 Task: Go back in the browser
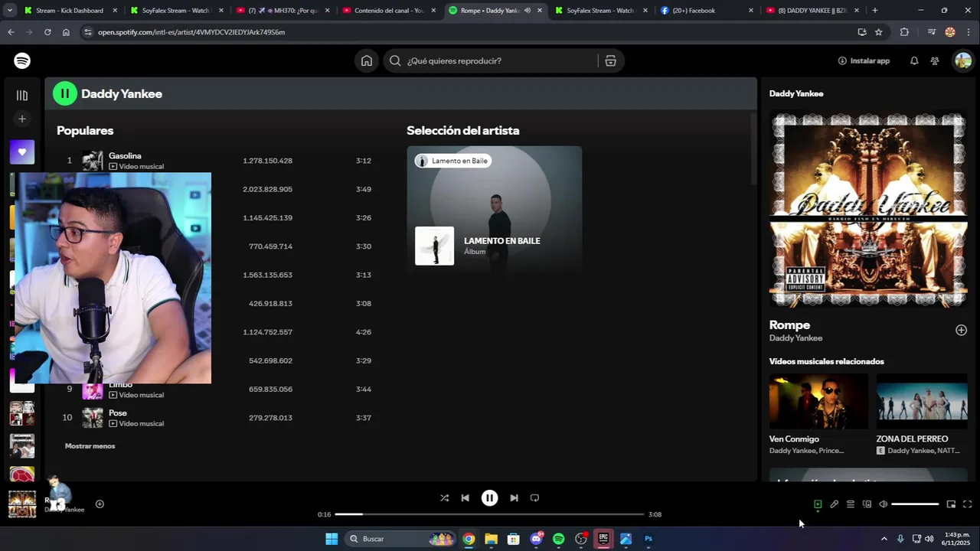[x=11, y=32]
